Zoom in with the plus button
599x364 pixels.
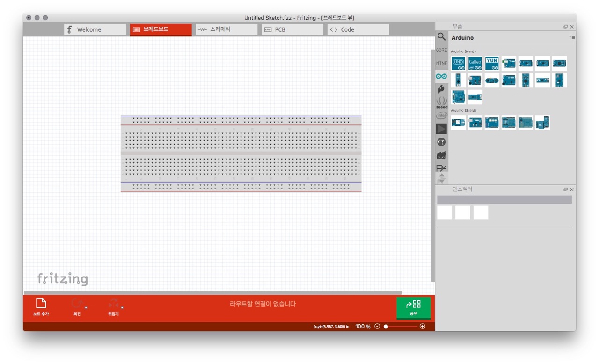(x=423, y=326)
